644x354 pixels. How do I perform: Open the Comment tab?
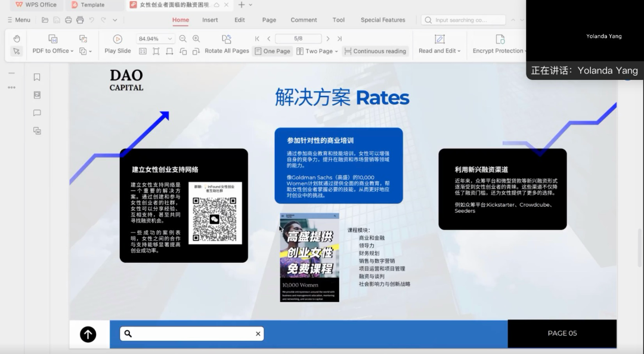tap(304, 20)
